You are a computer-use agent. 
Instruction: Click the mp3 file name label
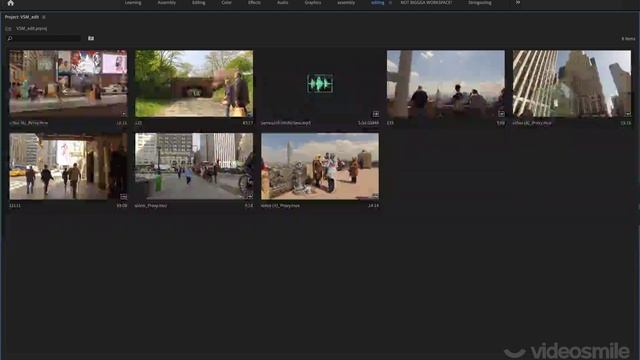[x=286, y=123]
